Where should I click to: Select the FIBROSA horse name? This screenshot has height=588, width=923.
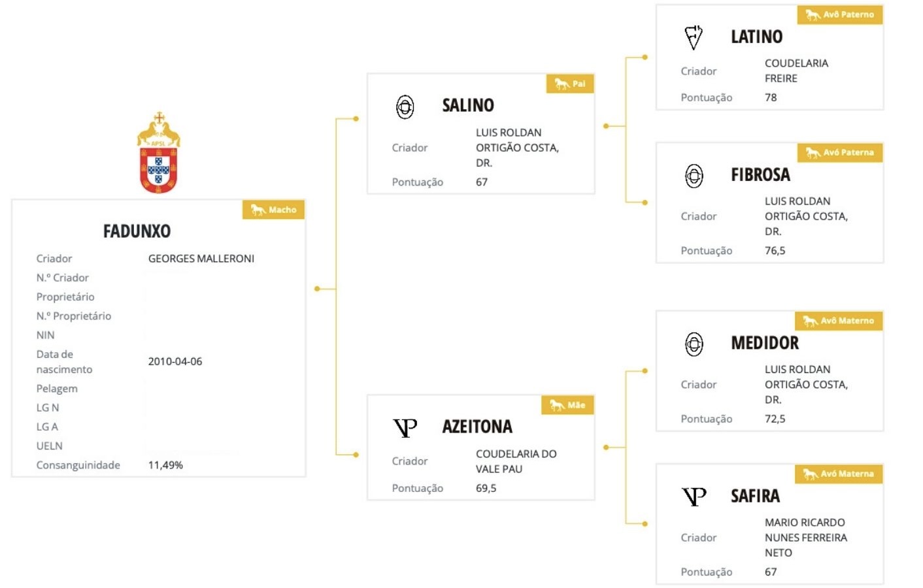[760, 175]
